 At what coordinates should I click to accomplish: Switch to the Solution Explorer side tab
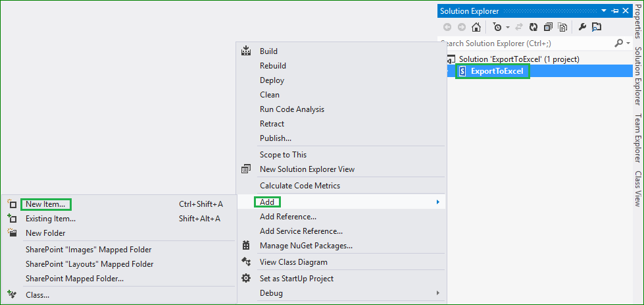click(638, 75)
